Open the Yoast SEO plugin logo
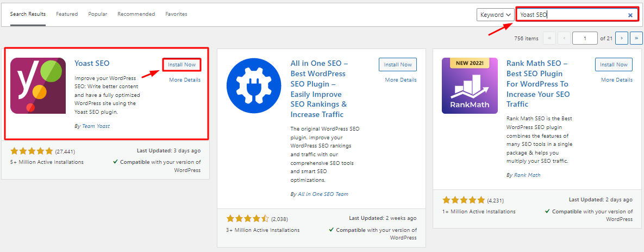The image size is (644, 252). tap(38, 85)
